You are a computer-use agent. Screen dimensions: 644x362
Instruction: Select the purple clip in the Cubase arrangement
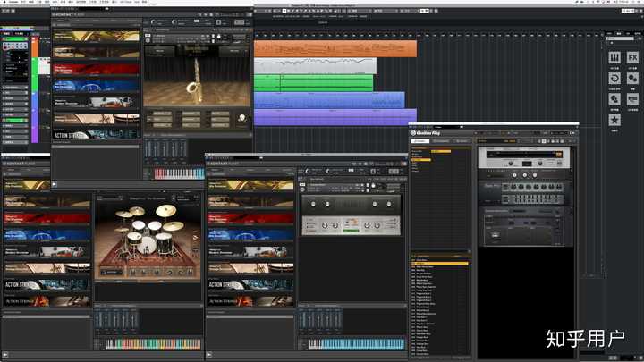pos(335,117)
